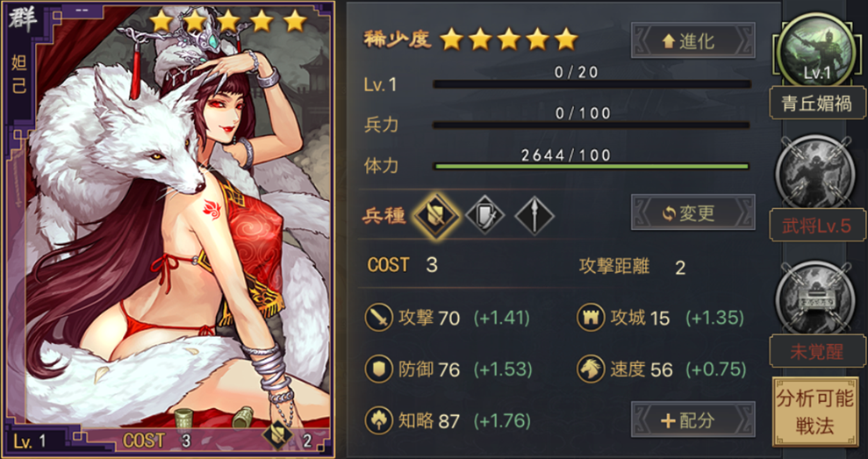The height and width of the screenshot is (459, 868).
Task: Open the 分析可能戦法 panel
Action: click(815, 412)
